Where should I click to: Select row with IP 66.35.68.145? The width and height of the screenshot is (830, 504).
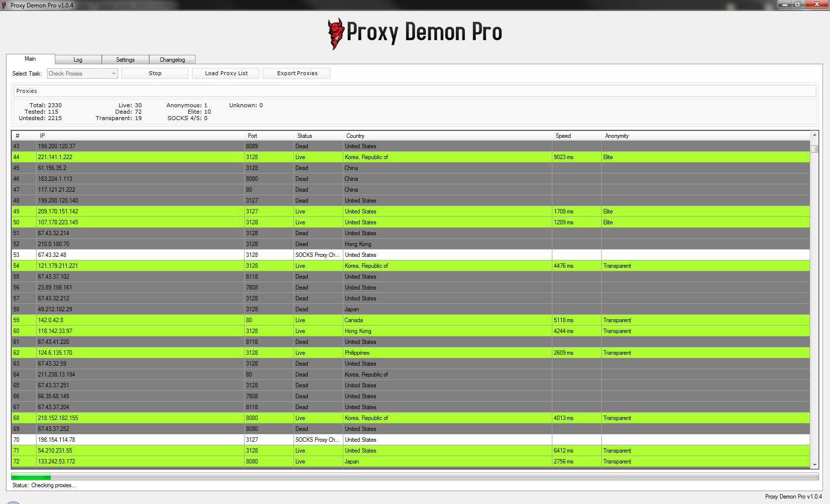coord(411,396)
